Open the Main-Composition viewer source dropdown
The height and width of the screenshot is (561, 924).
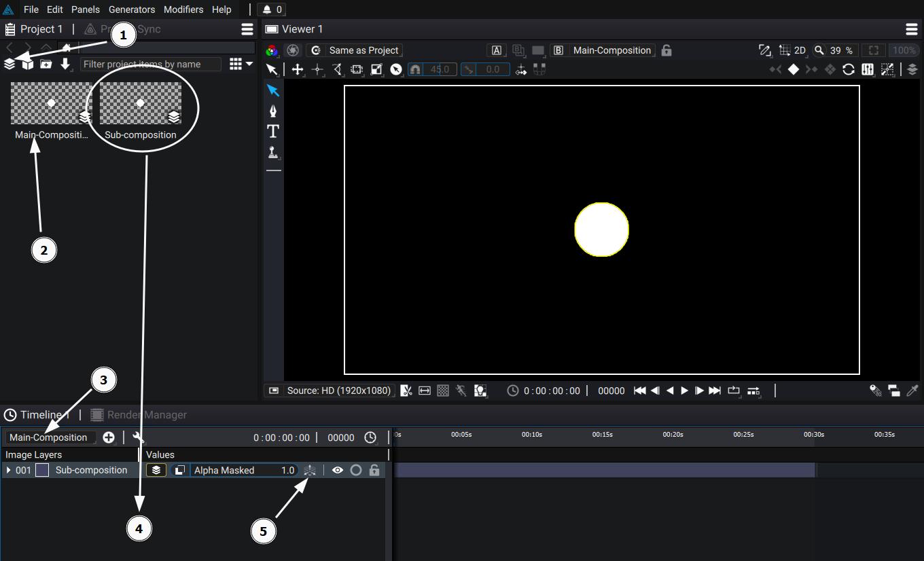[x=611, y=50]
